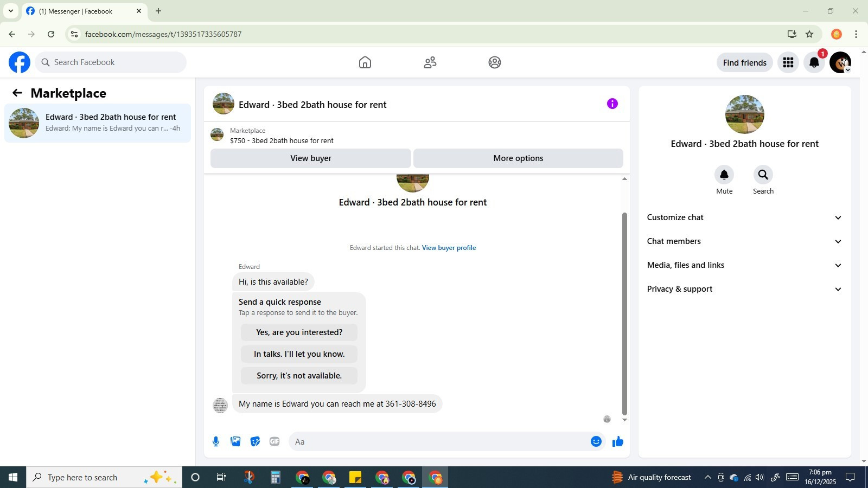Launch Calculator from the taskbar
Viewport: 868px width, 488px height.
[x=276, y=477]
